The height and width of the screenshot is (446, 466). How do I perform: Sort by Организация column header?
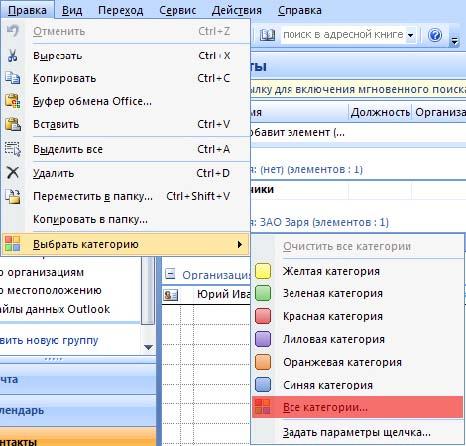(440, 112)
